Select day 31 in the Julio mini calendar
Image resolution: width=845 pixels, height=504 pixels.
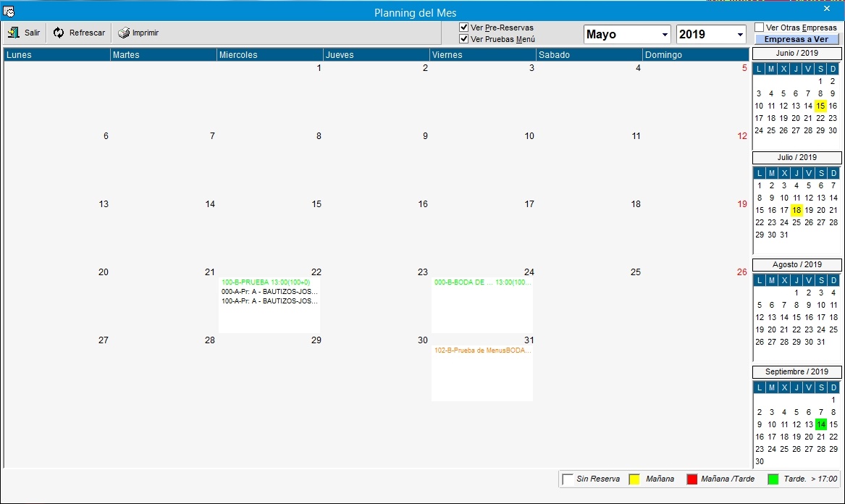[x=784, y=235]
